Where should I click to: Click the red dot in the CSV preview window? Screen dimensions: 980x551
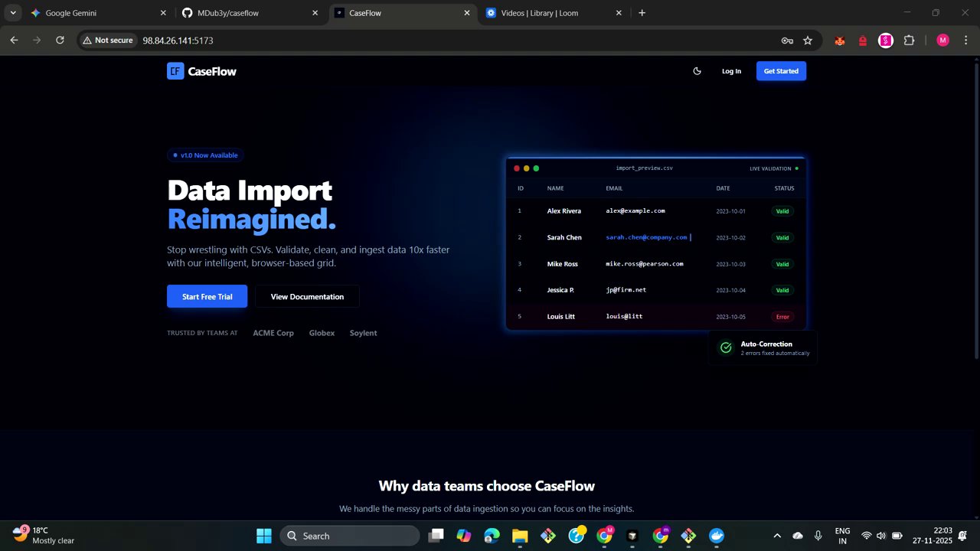pyautogui.click(x=517, y=168)
